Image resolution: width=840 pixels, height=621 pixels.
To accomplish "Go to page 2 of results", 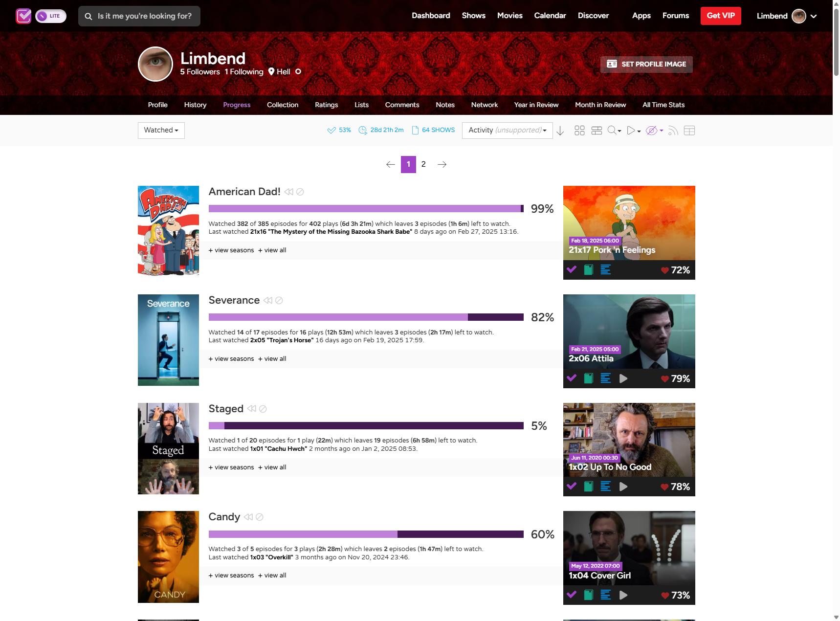I will point(423,164).
